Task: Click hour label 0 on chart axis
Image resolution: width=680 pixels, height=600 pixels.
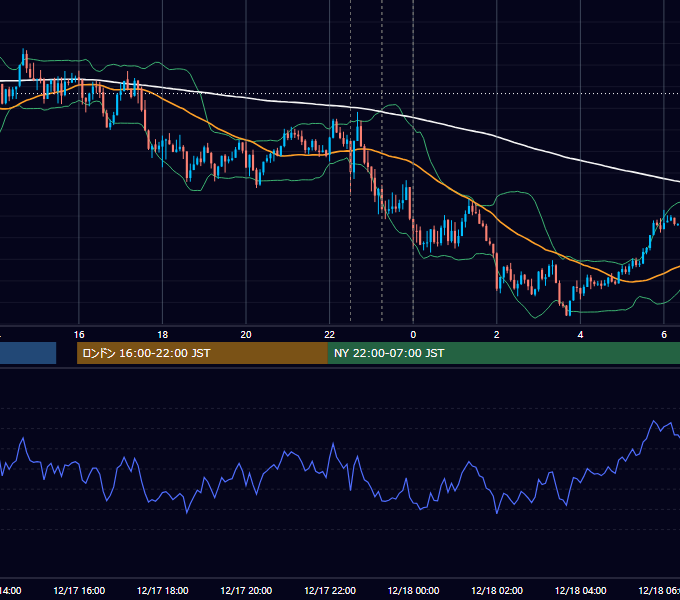Action: point(413,335)
